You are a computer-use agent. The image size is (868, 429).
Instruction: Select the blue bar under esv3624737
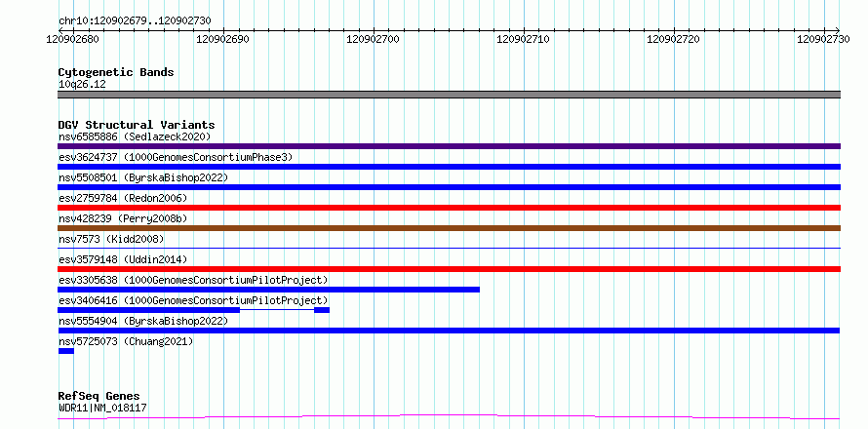tap(449, 167)
